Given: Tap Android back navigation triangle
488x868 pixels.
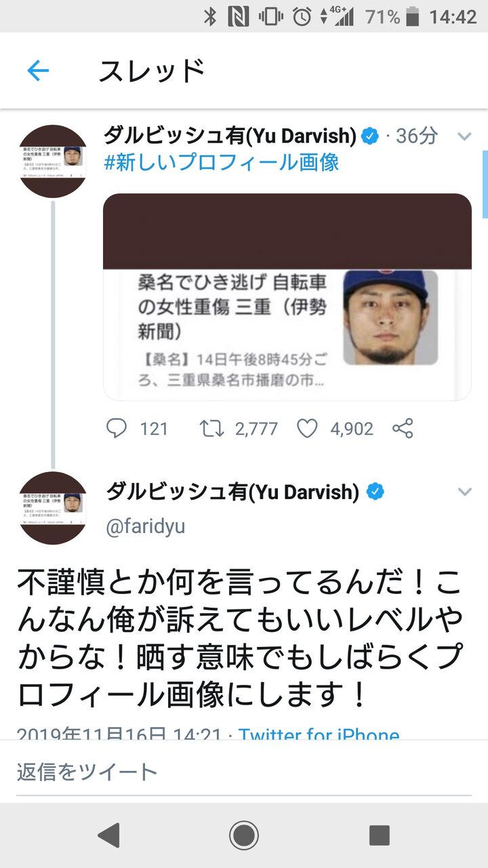Looking at the screenshot, I should pos(108,835).
